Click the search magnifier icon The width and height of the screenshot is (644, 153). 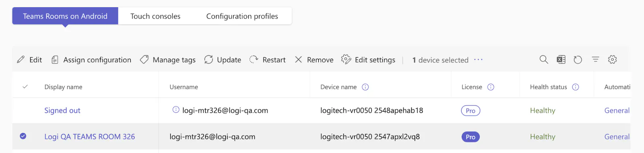[544, 60]
